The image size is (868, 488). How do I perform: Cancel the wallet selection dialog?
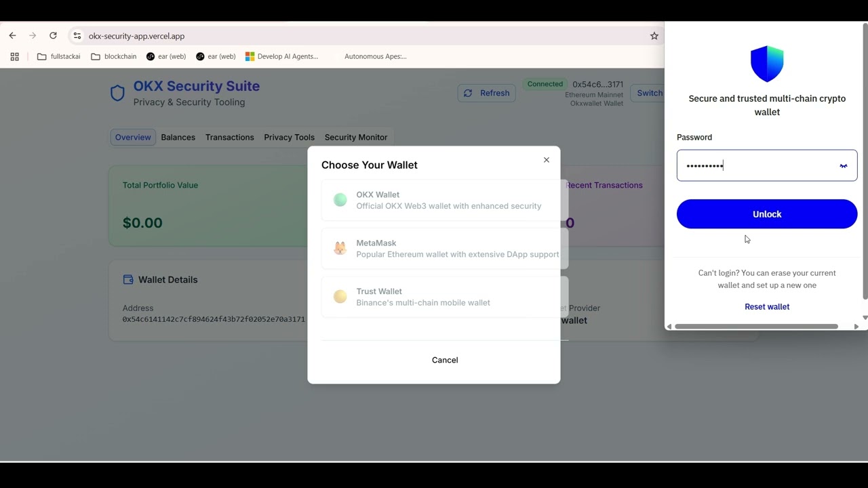[x=445, y=360]
